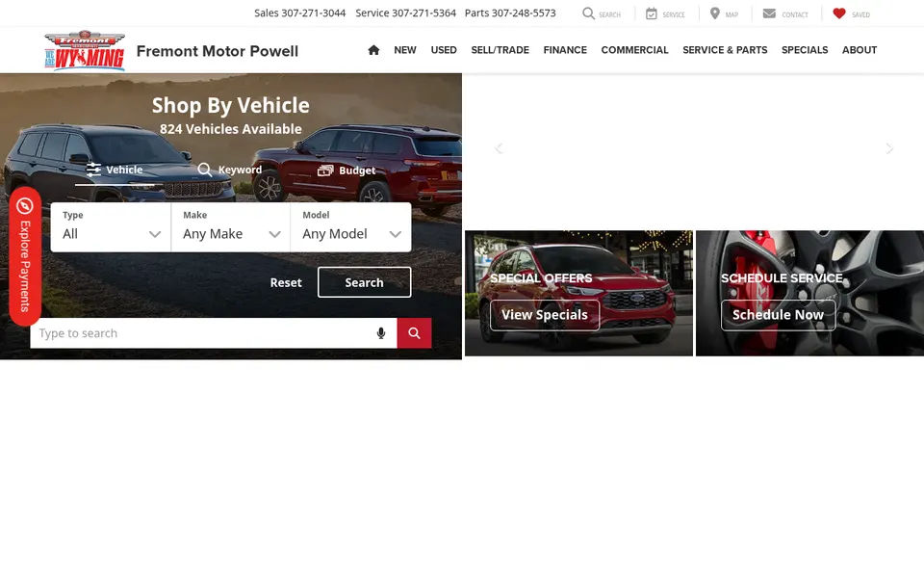The height and width of the screenshot is (578, 924).
Task: Open the SERVICE & PARTS menu
Action: (725, 50)
